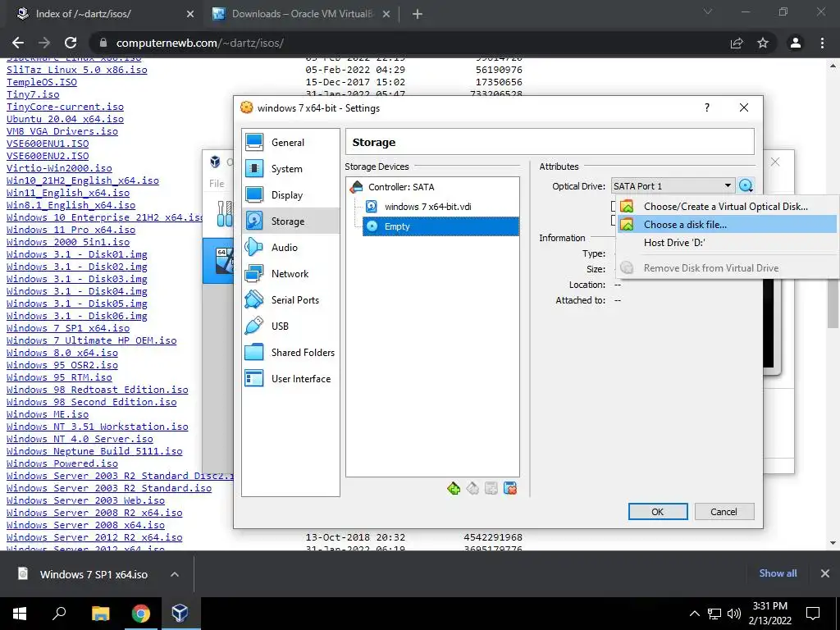The height and width of the screenshot is (630, 840).
Task: Click the add controller icon below storage tree
Action: coord(453,488)
